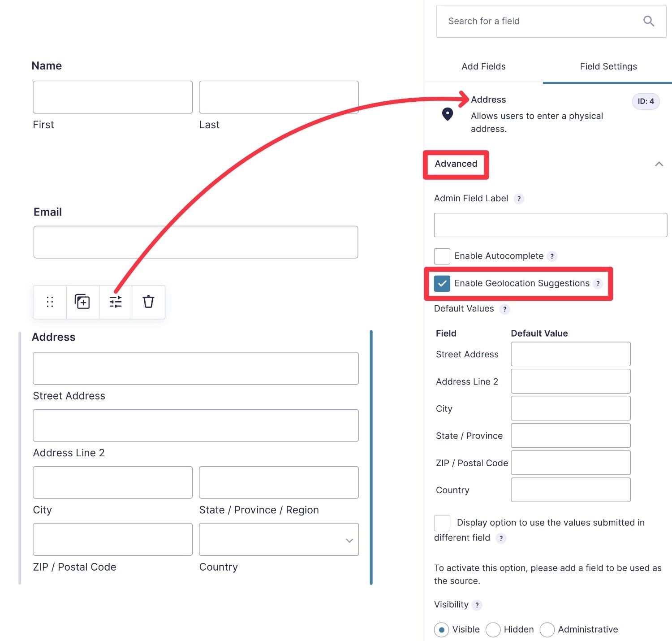Click the Address location pin icon
The width and height of the screenshot is (672, 641).
point(447,115)
